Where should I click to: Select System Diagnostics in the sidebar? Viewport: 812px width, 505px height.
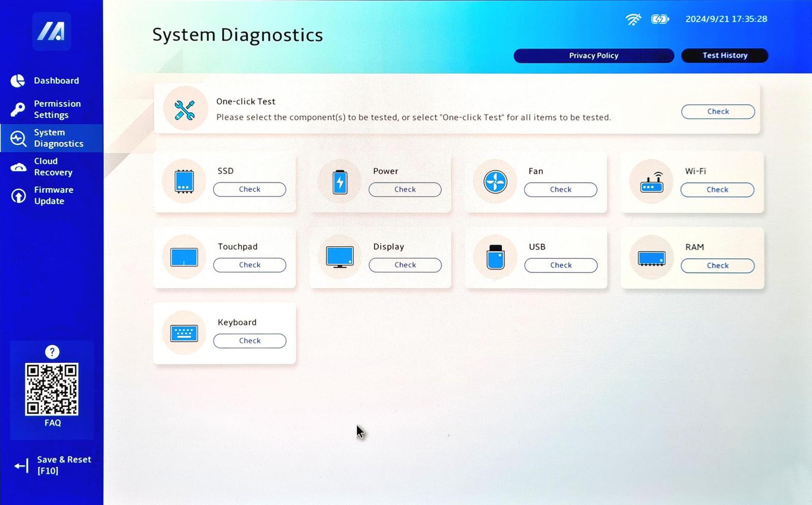(x=52, y=138)
